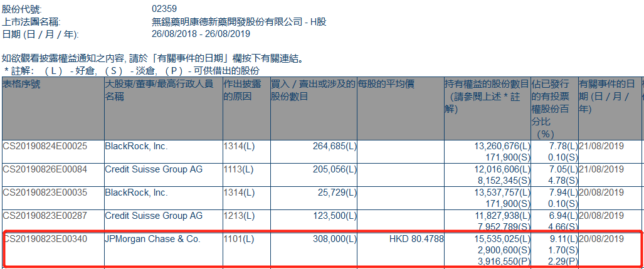Click the 日期 (日 / 月 / 年) label
The height and width of the screenshot is (269, 644).
pos(40,34)
